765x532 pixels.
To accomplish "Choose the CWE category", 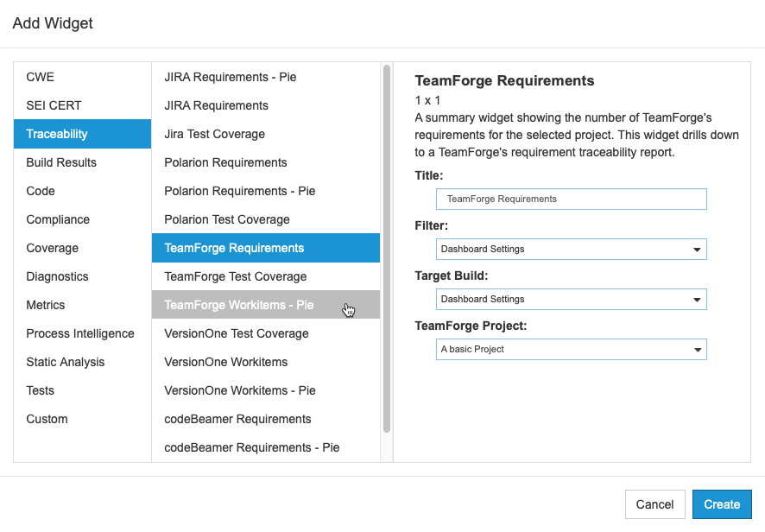I will tap(82, 77).
